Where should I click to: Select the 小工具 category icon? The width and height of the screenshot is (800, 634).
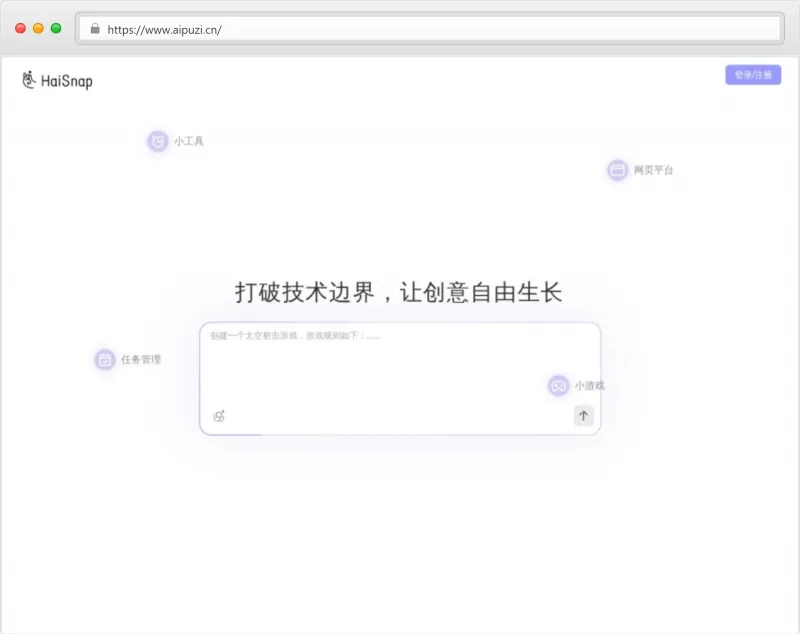pyautogui.click(x=157, y=141)
